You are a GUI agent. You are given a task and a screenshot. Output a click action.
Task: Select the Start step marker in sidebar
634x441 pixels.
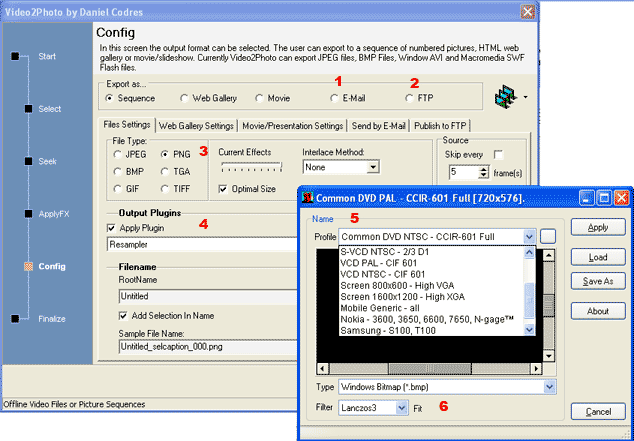click(15, 56)
